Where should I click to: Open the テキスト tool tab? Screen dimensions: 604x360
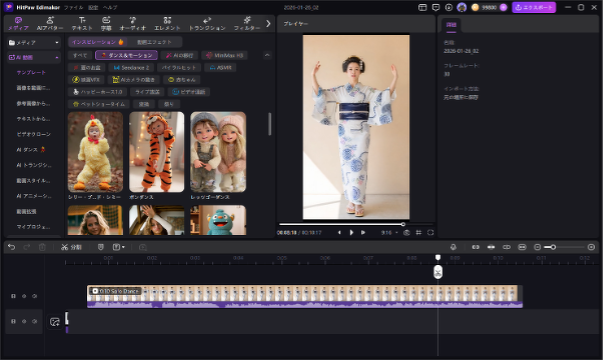[x=82, y=23]
